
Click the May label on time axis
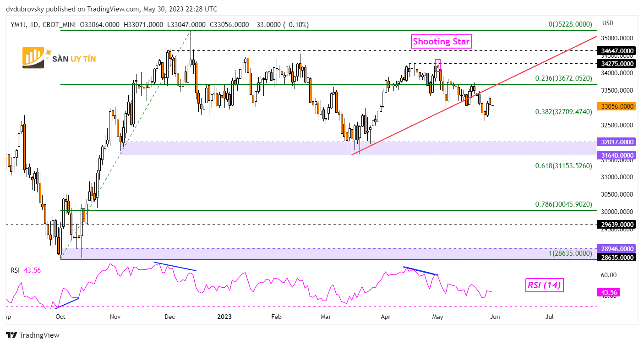click(x=438, y=316)
